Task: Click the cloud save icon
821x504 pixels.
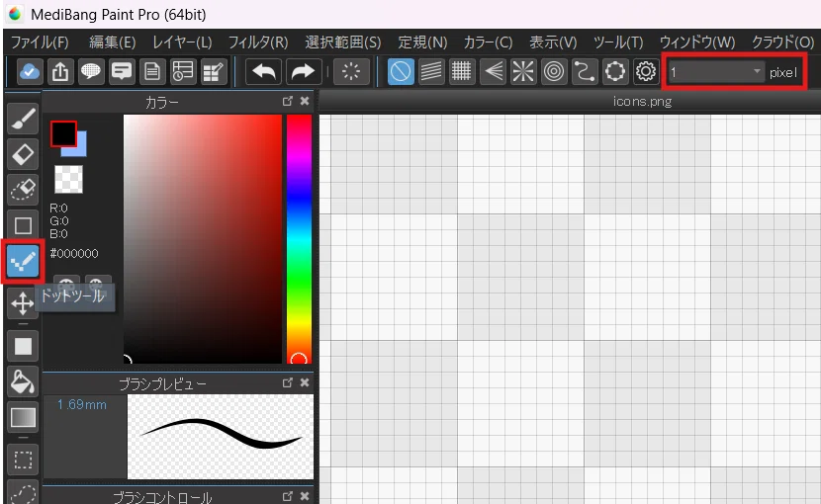Action: (30, 72)
